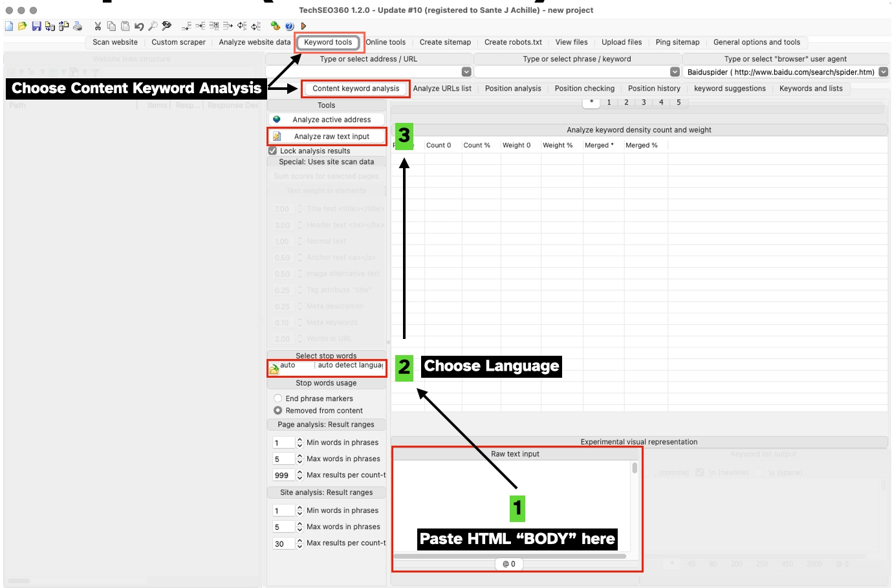Click the green options gear toolbar icon
This screenshot has width=892, height=588.
click(276, 26)
